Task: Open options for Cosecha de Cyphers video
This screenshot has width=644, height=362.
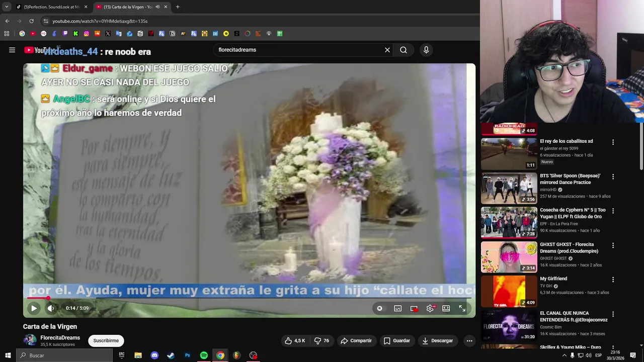Action: (613, 211)
